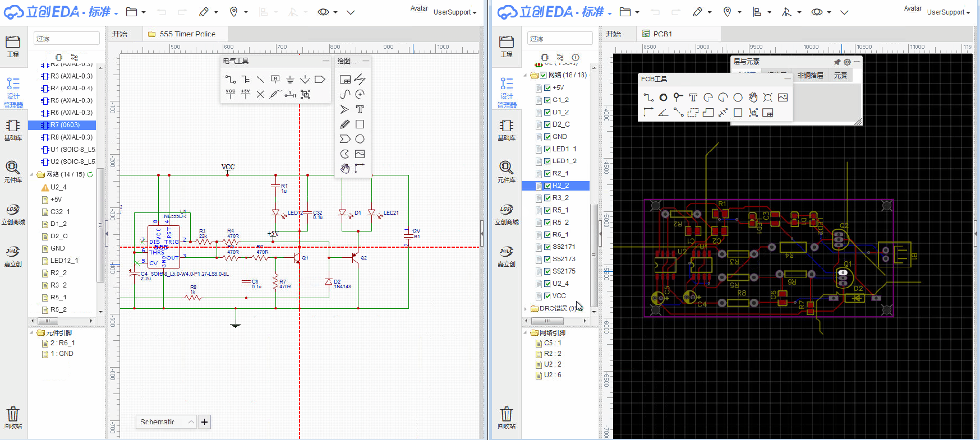Click the filter input field in the PCB design manager
Viewport: 980px width, 440px height.
[559, 39]
